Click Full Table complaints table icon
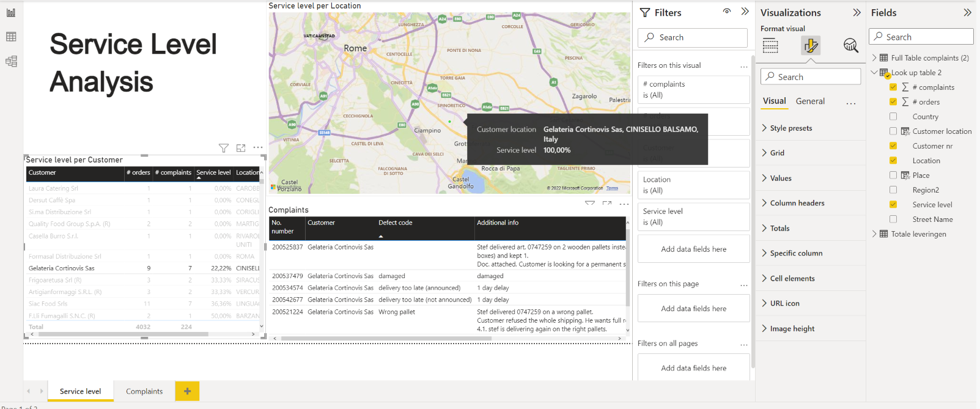Viewport: 980px width, 409px height. coord(883,58)
